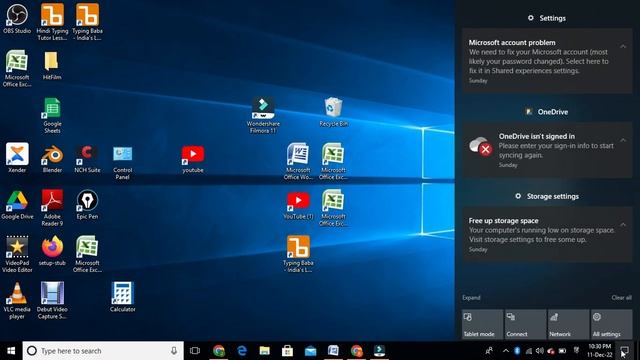Screen dimensions: 640x360
Task: Open the Google Sheets shortcut
Action: (x=52, y=116)
